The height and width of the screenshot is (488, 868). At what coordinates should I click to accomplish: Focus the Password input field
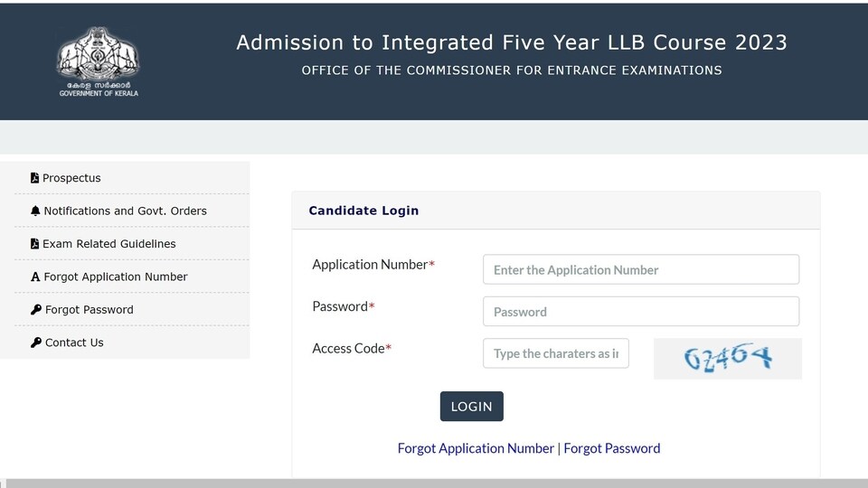(x=641, y=312)
